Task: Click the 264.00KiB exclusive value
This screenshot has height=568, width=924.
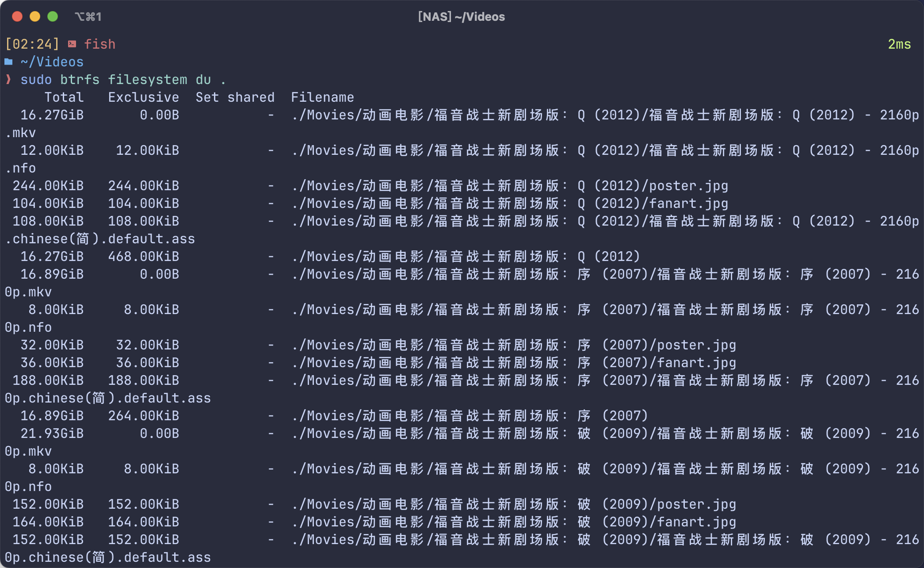Action: 143,415
